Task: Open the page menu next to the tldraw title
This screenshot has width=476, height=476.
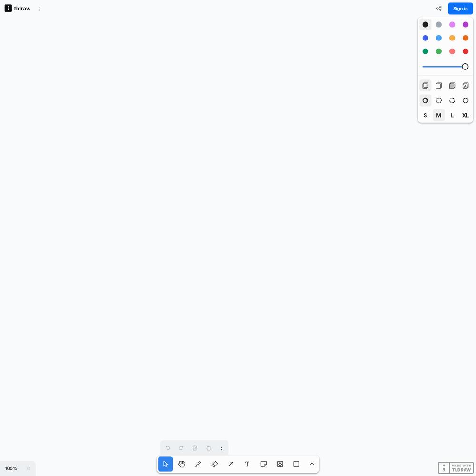Action: (x=40, y=9)
